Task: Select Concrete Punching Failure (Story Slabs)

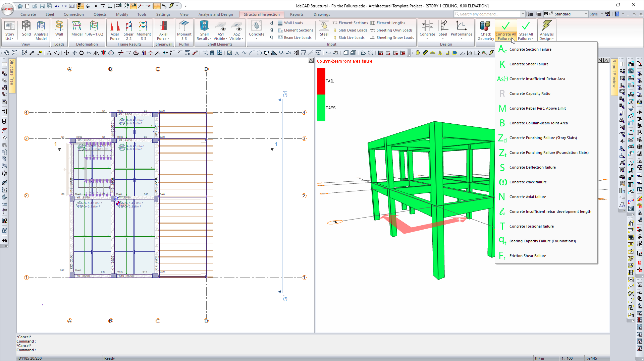Action: click(x=543, y=138)
